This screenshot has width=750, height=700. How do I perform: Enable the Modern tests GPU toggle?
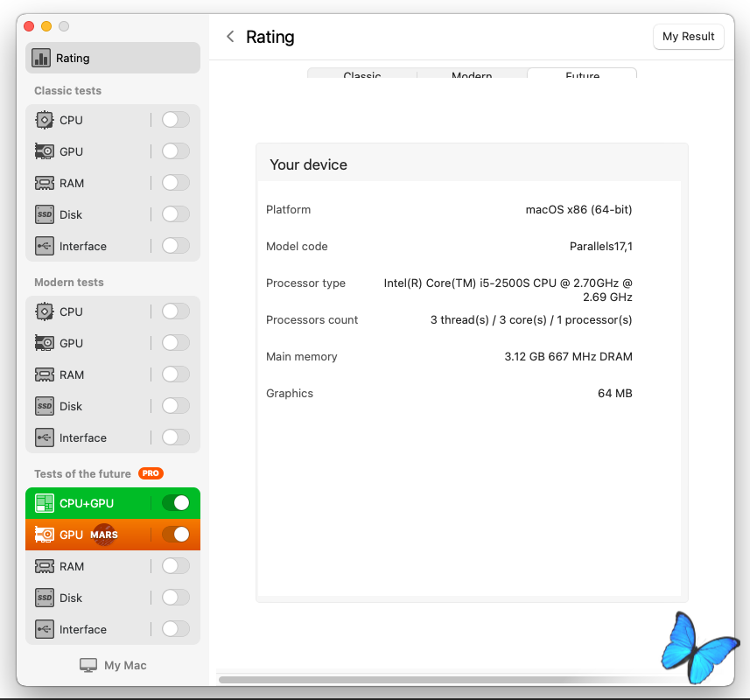[x=175, y=343]
